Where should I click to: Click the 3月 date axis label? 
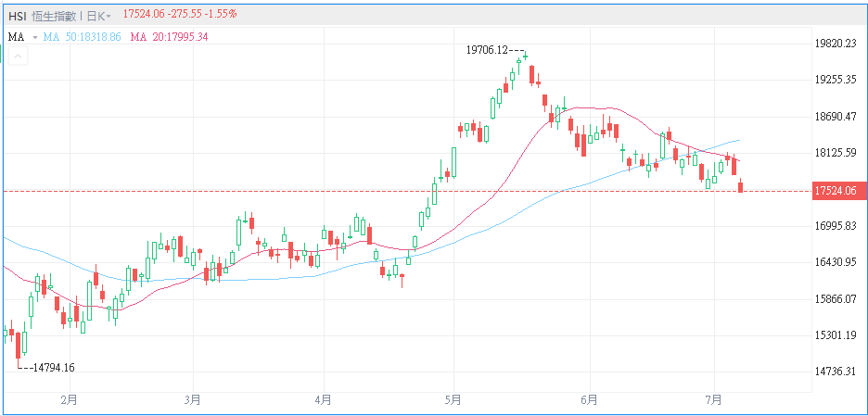click(x=193, y=398)
